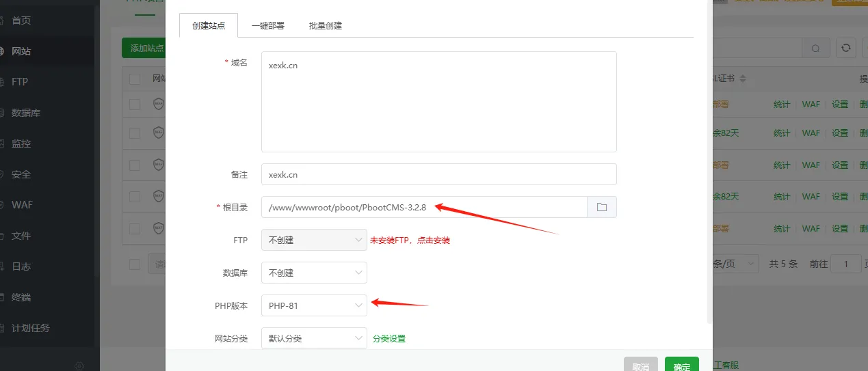Open the per-page count dropdown in pagination

pos(735,264)
